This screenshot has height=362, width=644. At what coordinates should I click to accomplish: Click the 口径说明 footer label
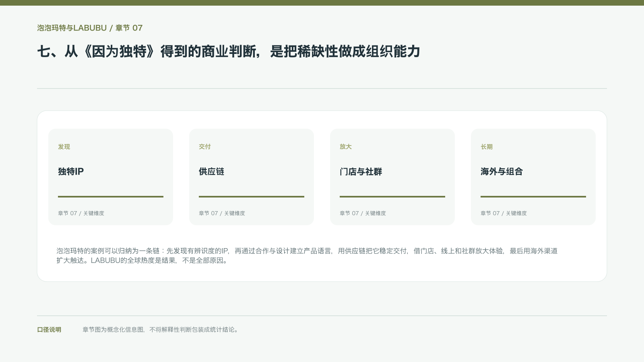click(49, 329)
